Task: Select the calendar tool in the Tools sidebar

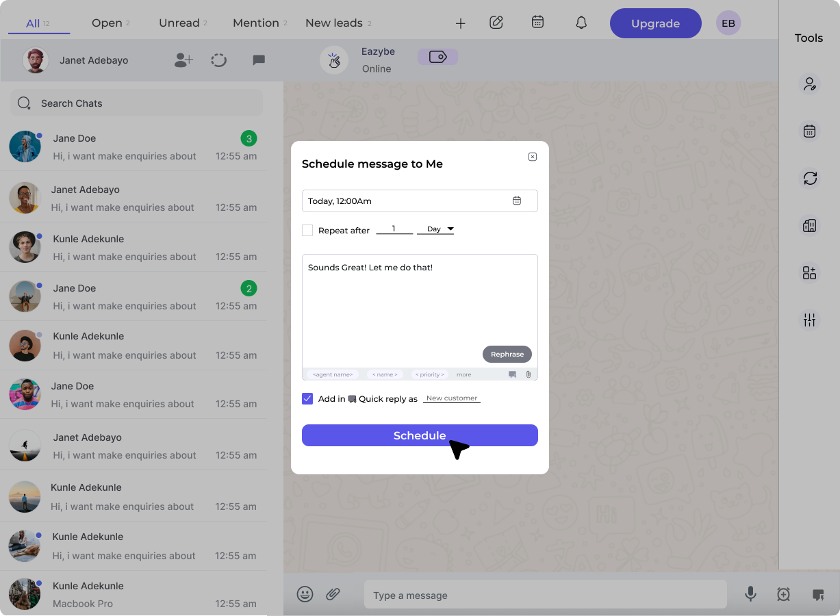Action: click(809, 130)
